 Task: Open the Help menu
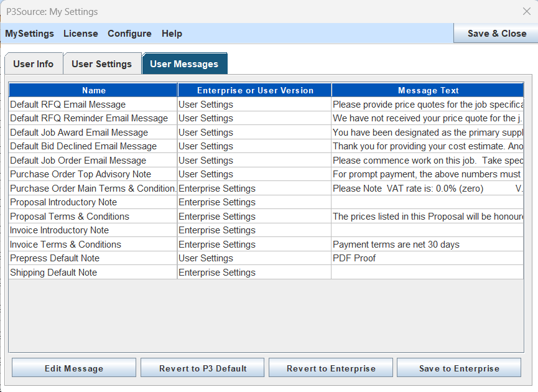pyautogui.click(x=172, y=34)
